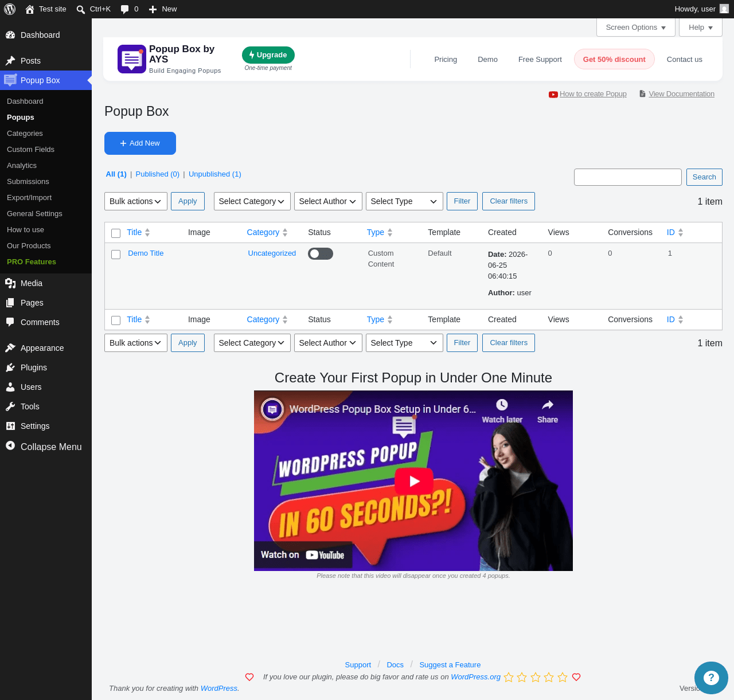This screenshot has height=700, width=734.
Task: Check select-all checkbox in table header
Action: [116, 233]
